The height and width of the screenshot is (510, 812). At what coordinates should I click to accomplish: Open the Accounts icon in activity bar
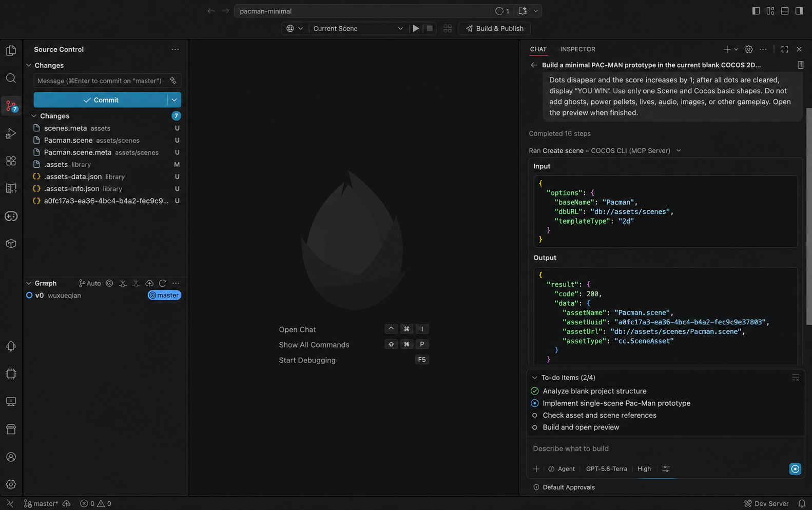click(11, 457)
